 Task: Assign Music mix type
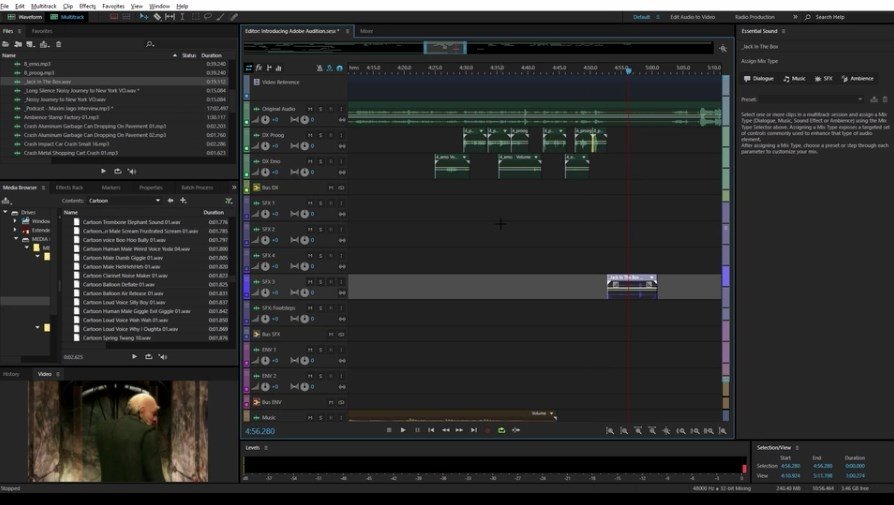[x=794, y=79]
